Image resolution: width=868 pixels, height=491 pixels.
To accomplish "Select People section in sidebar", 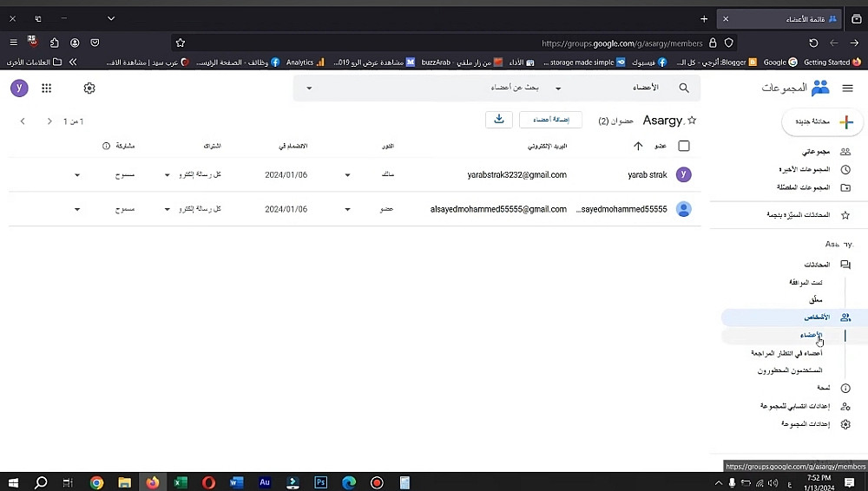I will click(x=794, y=318).
